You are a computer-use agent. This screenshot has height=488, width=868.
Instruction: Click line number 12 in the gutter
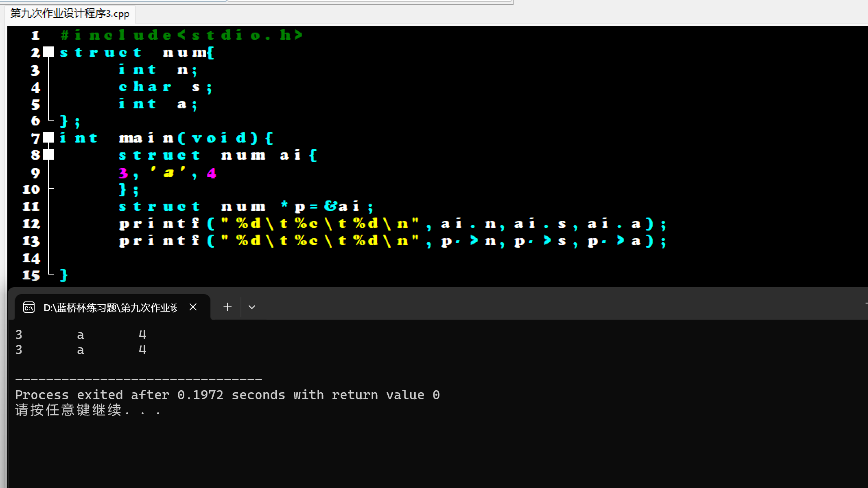pos(31,224)
